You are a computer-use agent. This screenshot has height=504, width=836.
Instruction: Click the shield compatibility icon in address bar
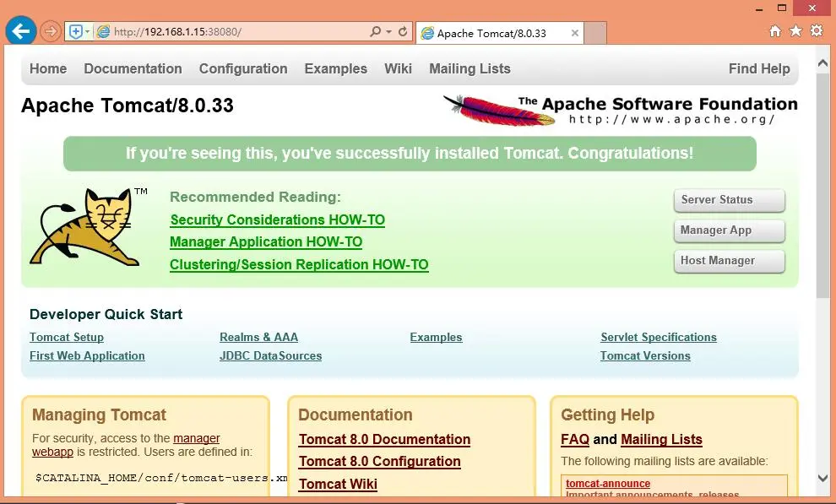point(76,32)
